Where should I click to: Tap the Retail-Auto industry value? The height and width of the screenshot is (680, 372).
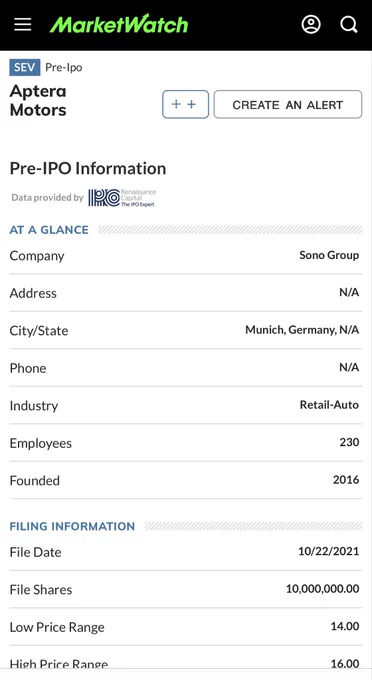coord(329,405)
